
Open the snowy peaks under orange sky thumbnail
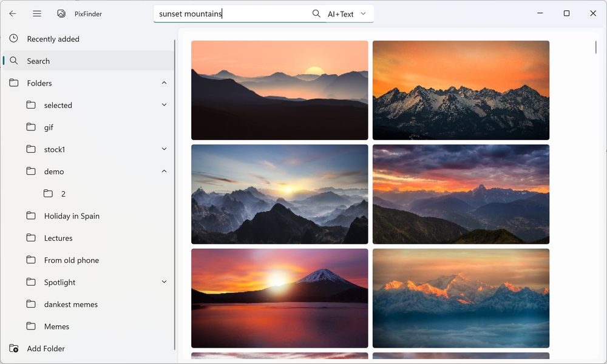pyautogui.click(x=461, y=90)
